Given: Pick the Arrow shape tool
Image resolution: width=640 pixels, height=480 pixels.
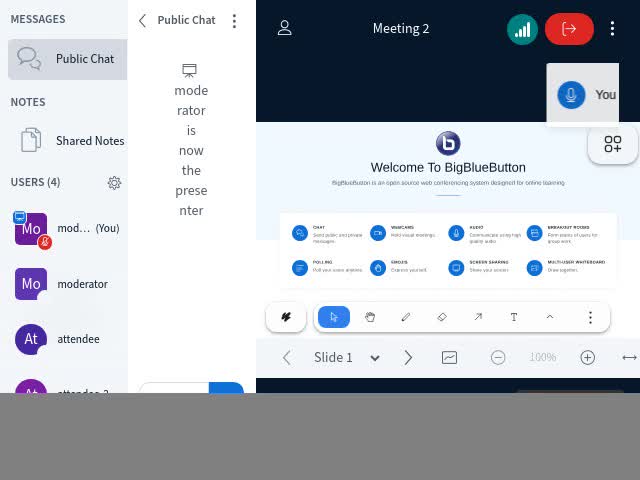Looking at the screenshot, I should pos(478,317).
